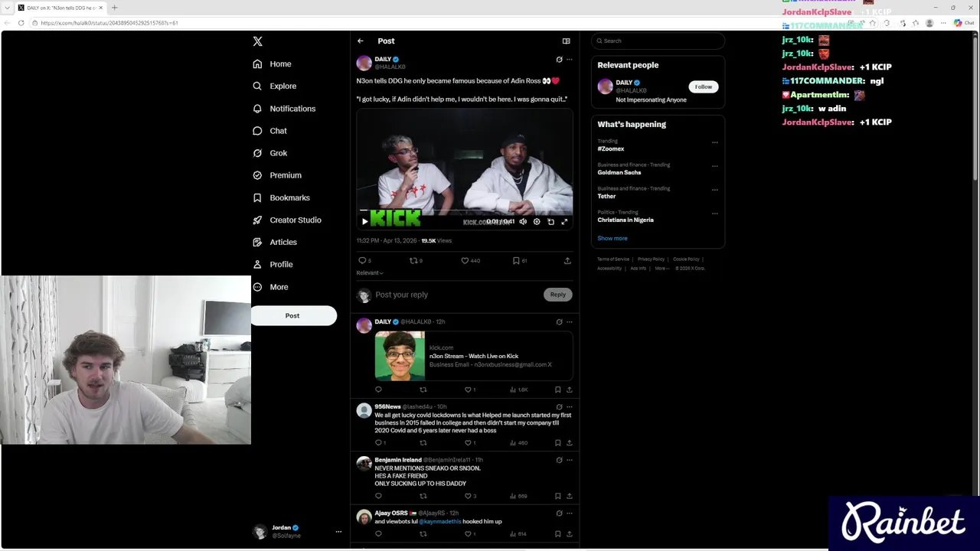
Task: Open more options for the Goldman Sachs trend
Action: [714, 166]
